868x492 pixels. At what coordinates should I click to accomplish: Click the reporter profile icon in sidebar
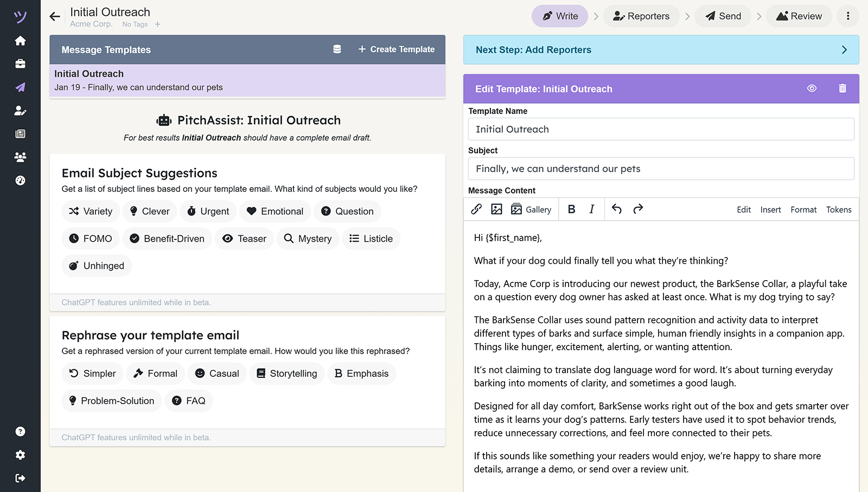coord(20,111)
